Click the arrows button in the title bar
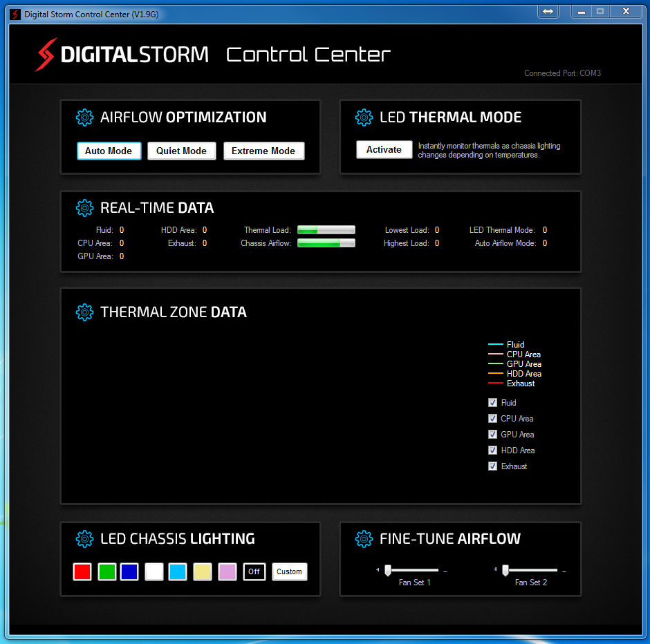The height and width of the screenshot is (644, 650). click(x=548, y=11)
